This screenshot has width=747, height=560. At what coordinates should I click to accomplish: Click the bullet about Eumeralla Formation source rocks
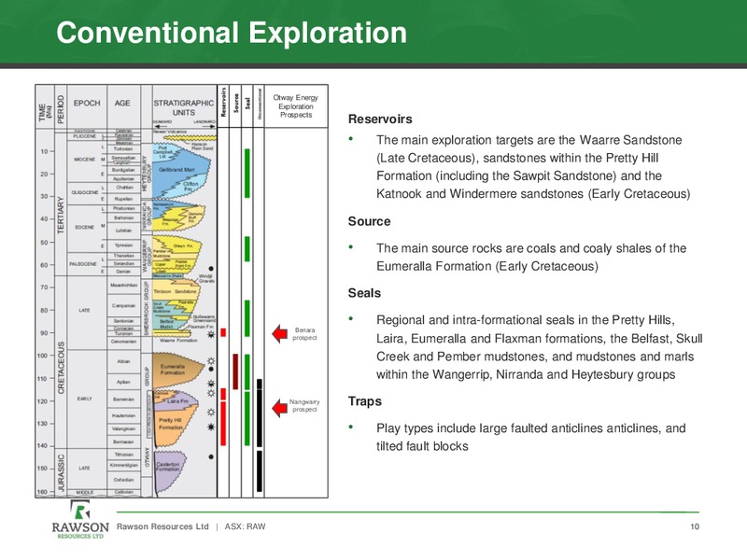coord(531,258)
